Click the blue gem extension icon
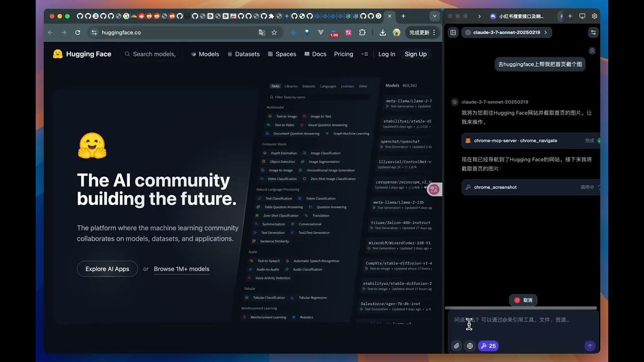Image resolution: width=644 pixels, height=362 pixels. coord(307,32)
